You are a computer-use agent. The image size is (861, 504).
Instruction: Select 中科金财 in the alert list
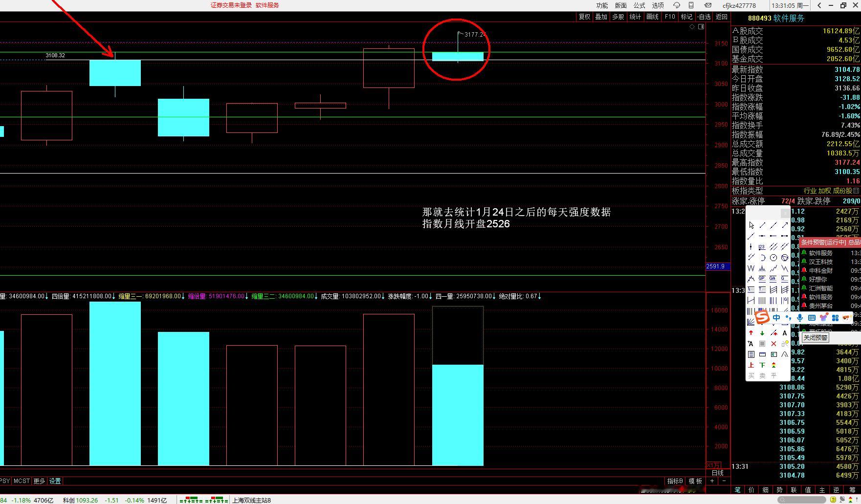click(820, 270)
